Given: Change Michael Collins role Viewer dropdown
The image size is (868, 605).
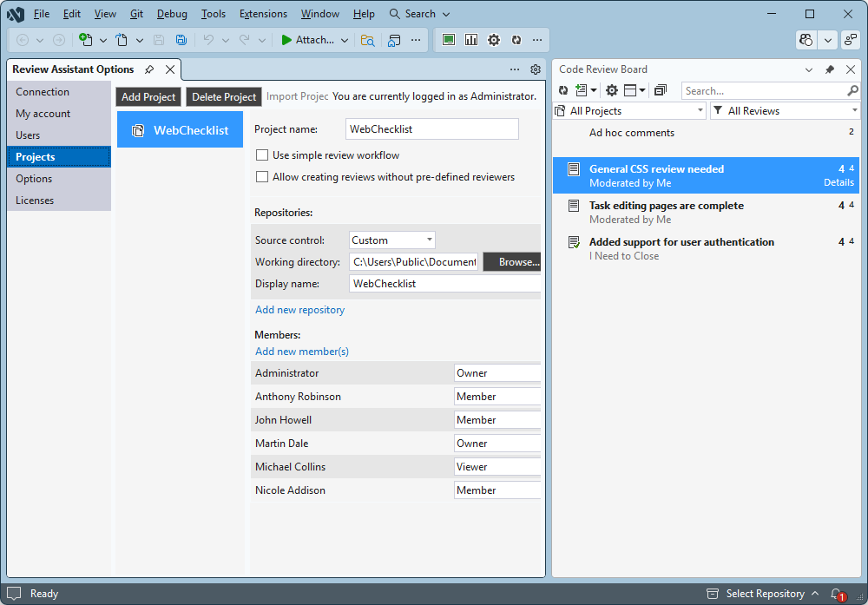Looking at the screenshot, I should click(497, 467).
